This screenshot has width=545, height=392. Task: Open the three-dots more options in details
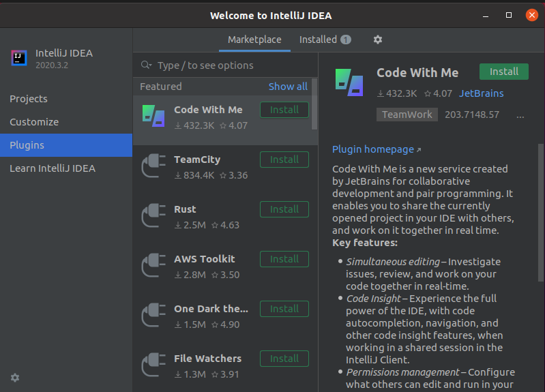pos(520,117)
